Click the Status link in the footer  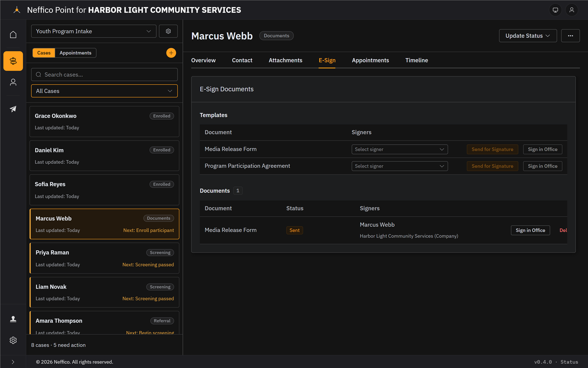[569, 362]
